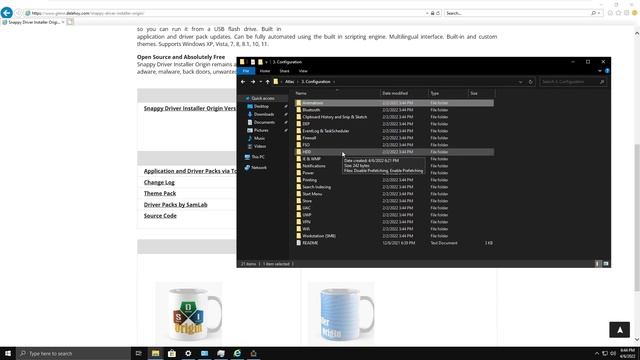Open the Clipboard History and Snip & Sketch folder

click(x=334, y=117)
